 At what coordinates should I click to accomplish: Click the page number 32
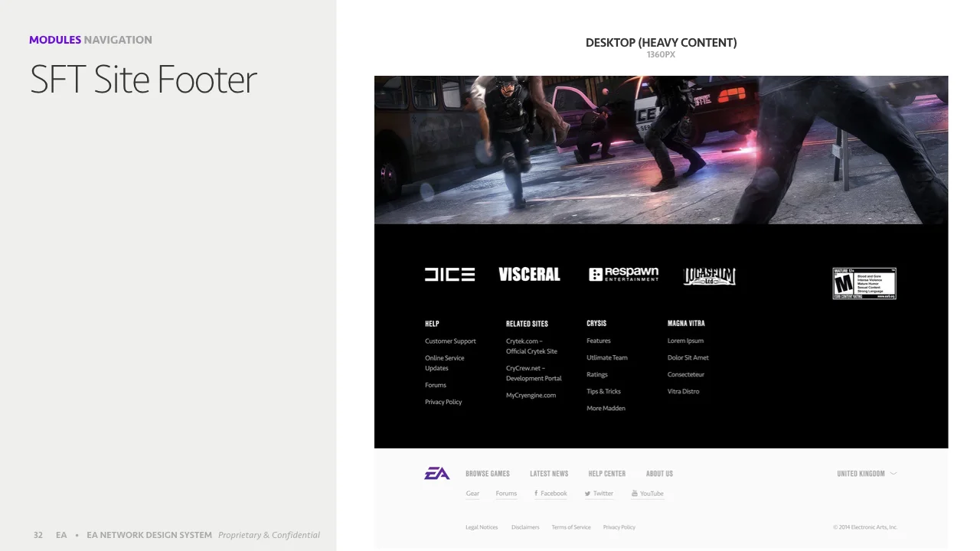(38, 535)
